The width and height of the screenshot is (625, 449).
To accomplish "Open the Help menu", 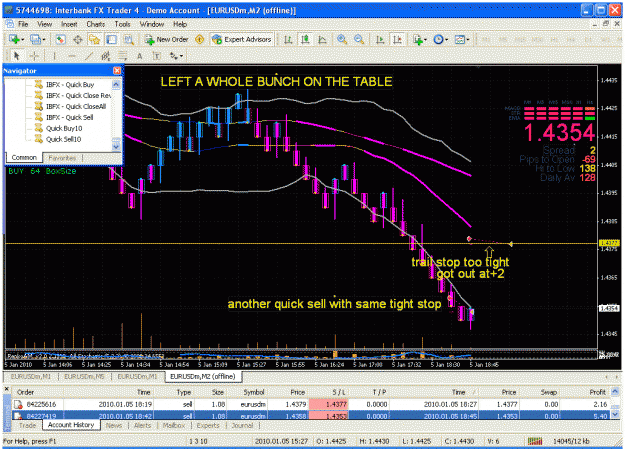I will tap(180, 24).
